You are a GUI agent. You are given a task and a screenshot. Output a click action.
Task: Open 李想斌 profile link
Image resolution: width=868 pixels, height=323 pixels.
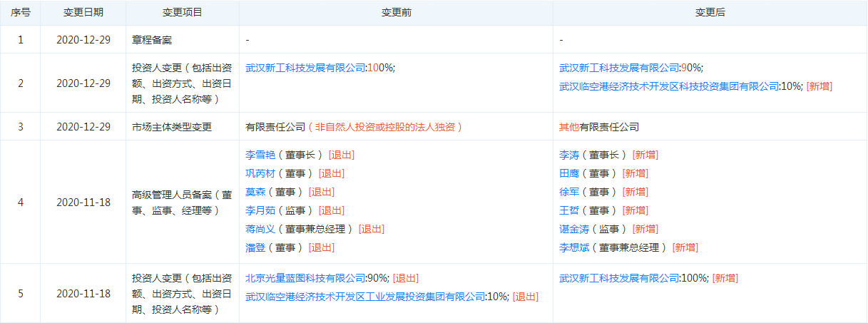[574, 247]
